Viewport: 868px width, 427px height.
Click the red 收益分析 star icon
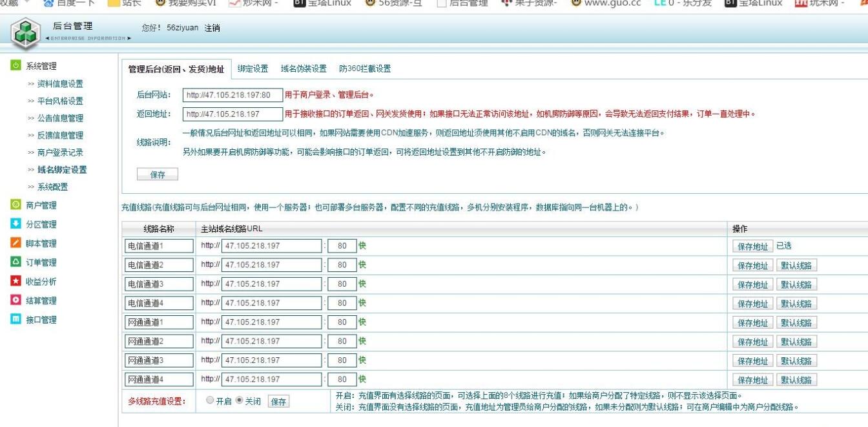point(16,282)
